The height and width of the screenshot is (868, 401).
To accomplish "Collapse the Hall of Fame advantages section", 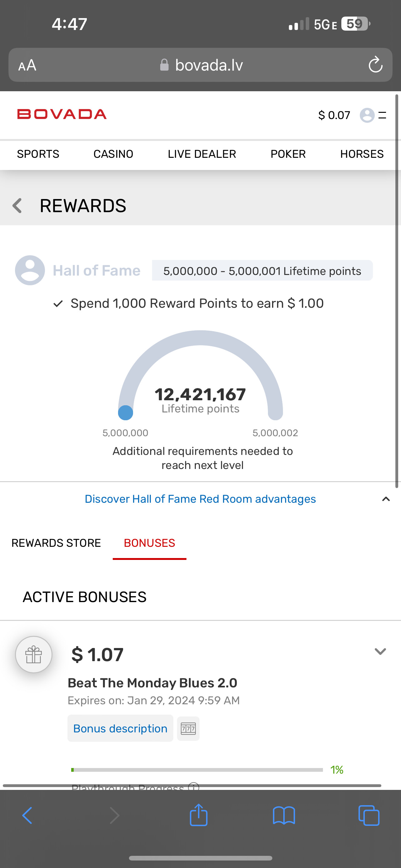I will (x=386, y=499).
